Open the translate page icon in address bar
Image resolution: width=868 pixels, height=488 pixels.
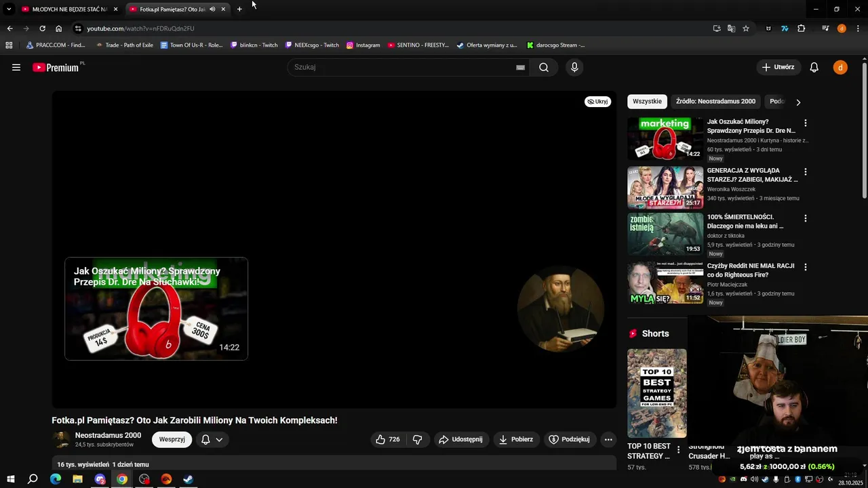tap(731, 28)
